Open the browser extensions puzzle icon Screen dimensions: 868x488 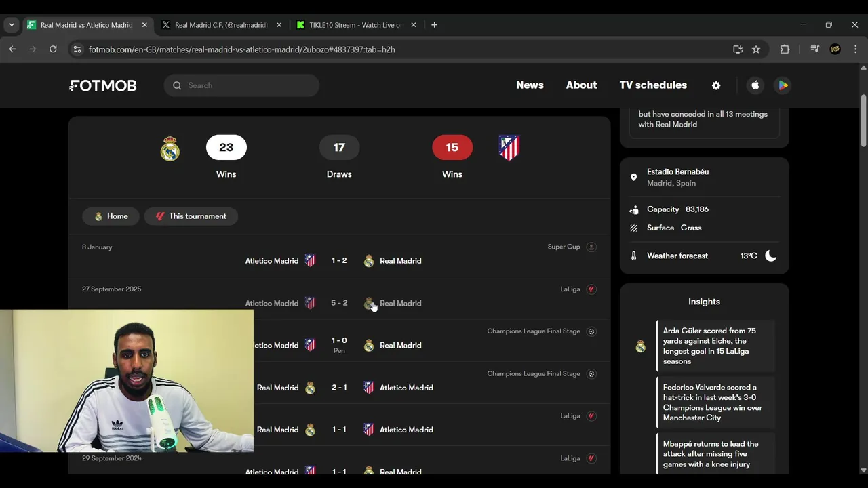(785, 49)
